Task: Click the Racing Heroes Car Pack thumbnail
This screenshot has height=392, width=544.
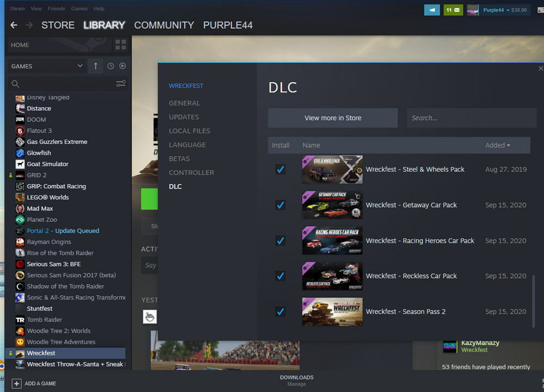Action: click(332, 240)
